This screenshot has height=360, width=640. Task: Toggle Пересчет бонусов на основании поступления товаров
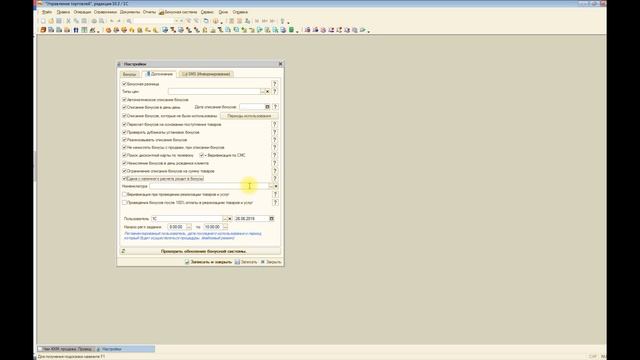click(124, 124)
